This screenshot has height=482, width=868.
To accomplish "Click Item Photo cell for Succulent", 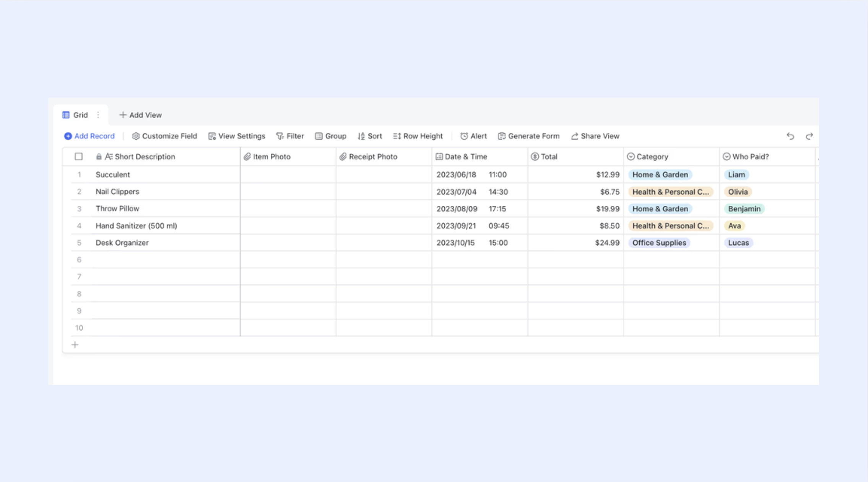I will 288,174.
